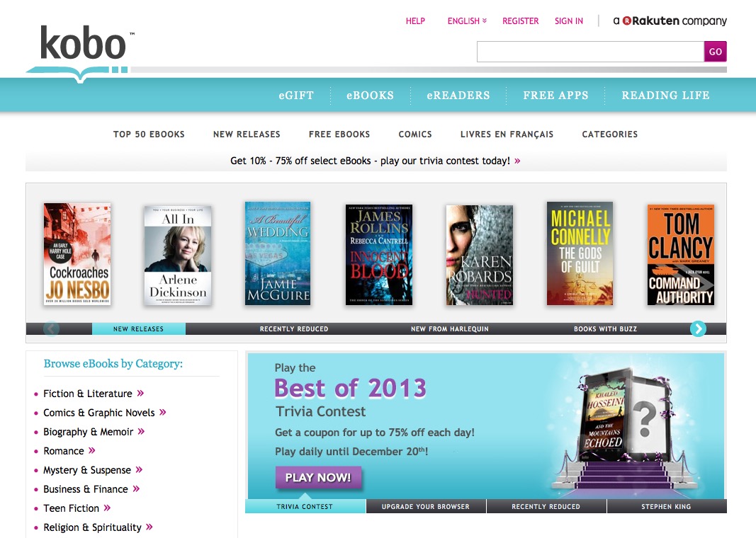Advance carousel with right arrow
Screen dimensions: 756x538
coord(698,328)
